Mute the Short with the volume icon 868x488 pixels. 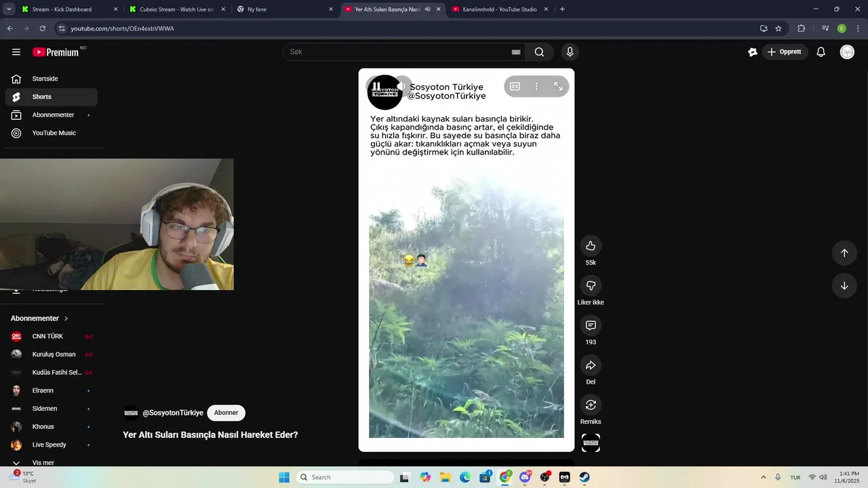click(x=402, y=86)
